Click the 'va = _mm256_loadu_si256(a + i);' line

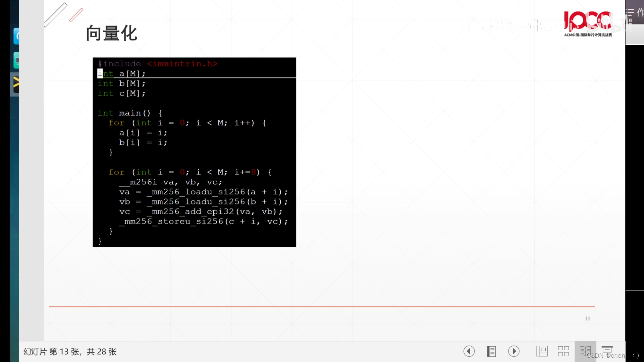pos(204,192)
